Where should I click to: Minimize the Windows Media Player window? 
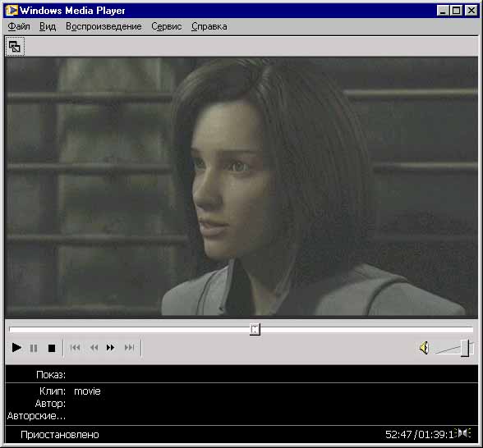pos(443,11)
